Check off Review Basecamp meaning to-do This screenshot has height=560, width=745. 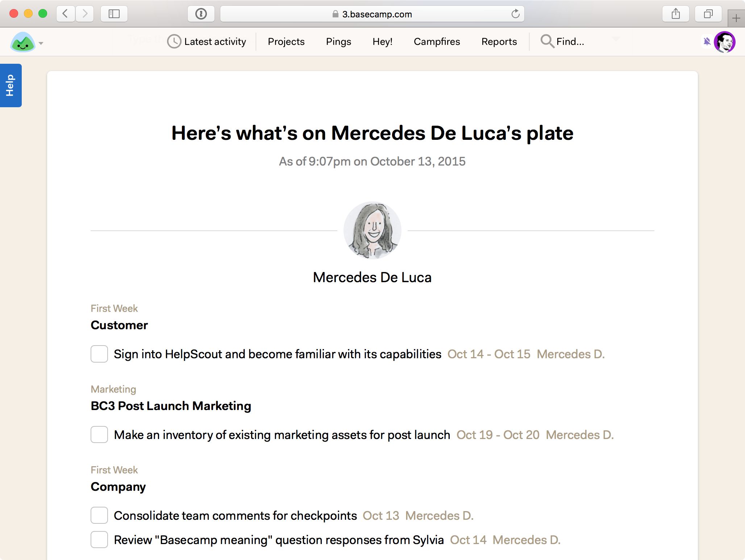click(x=99, y=540)
